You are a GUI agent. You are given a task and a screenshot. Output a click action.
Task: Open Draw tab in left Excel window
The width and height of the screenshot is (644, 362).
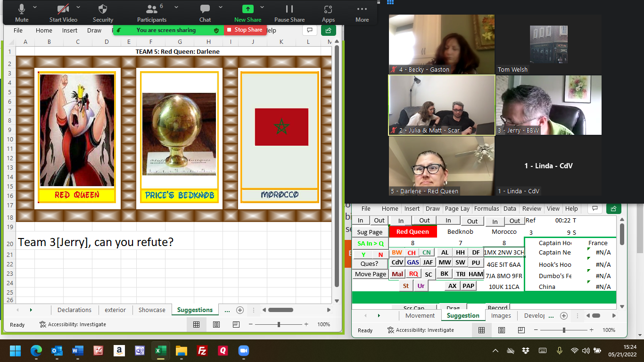tap(94, 30)
